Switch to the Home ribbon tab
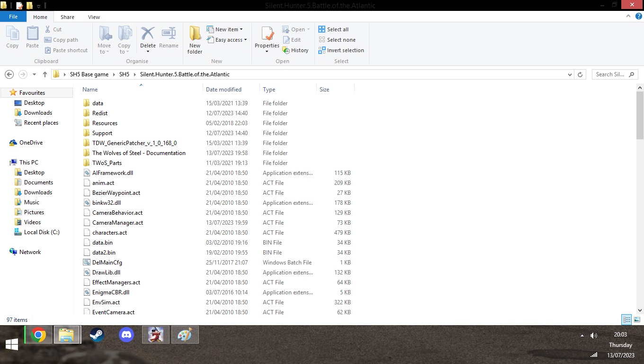Image resolution: width=644 pixels, height=364 pixels. coord(40,17)
